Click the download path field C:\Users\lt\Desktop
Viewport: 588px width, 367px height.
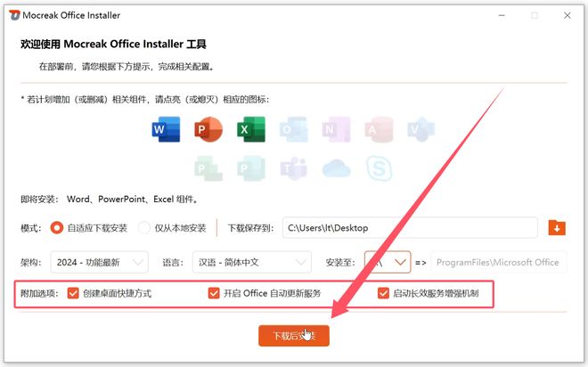click(x=410, y=227)
